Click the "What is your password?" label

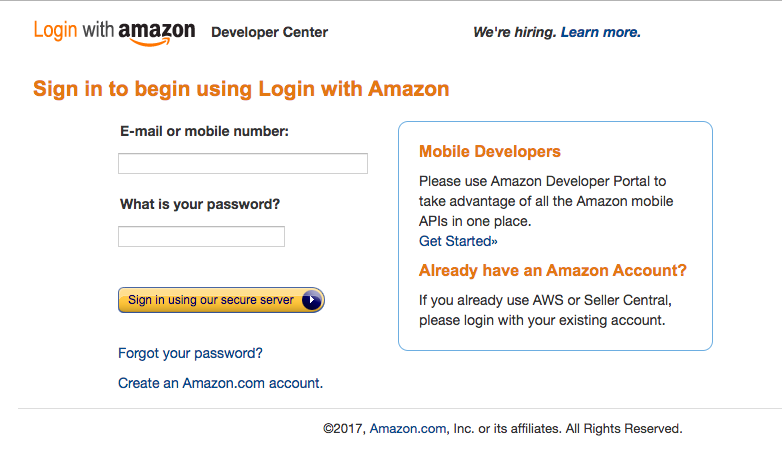point(200,204)
